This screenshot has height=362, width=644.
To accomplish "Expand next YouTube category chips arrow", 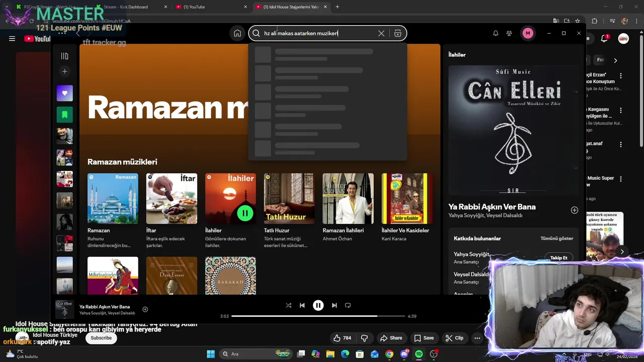I will coord(615,60).
